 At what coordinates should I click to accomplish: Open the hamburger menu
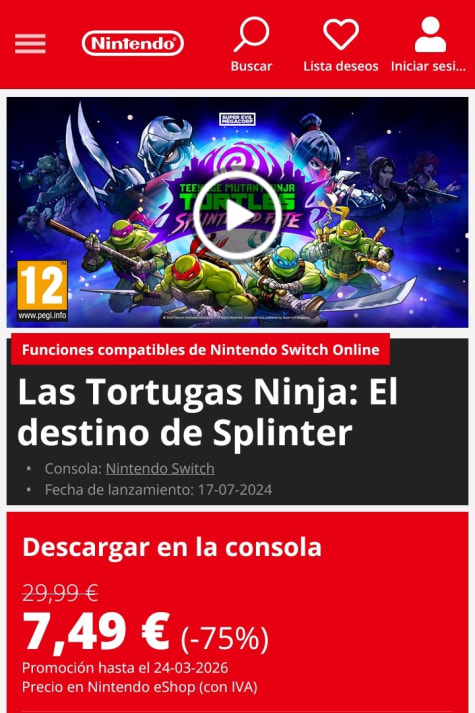(x=30, y=44)
